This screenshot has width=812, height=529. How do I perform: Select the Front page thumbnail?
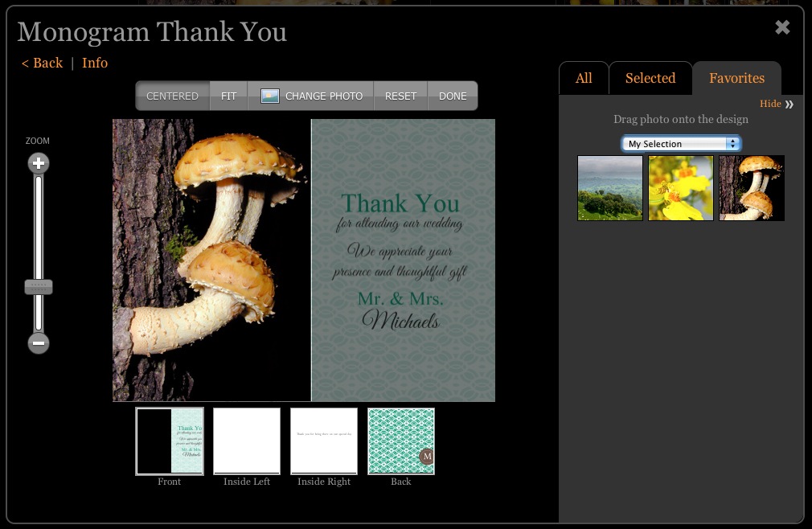coord(170,441)
